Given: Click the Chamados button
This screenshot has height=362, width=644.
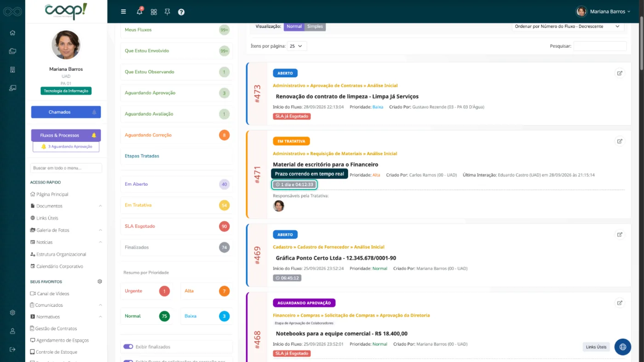Looking at the screenshot, I should 66,112.
